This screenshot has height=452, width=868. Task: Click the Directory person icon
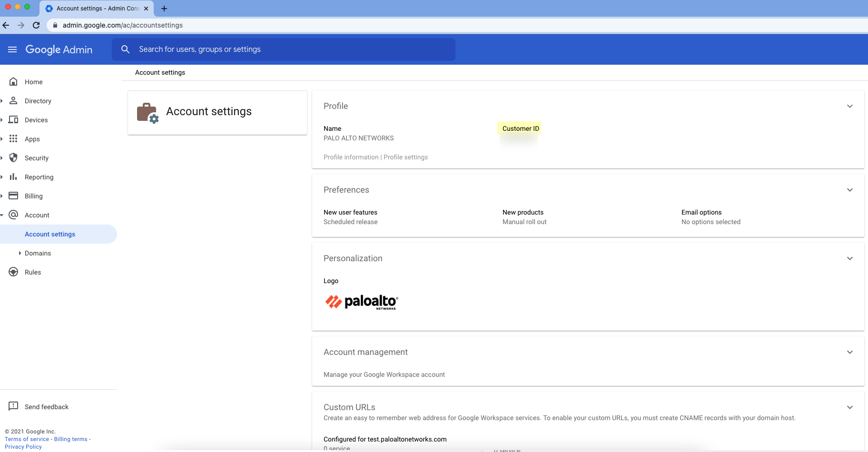point(13,100)
